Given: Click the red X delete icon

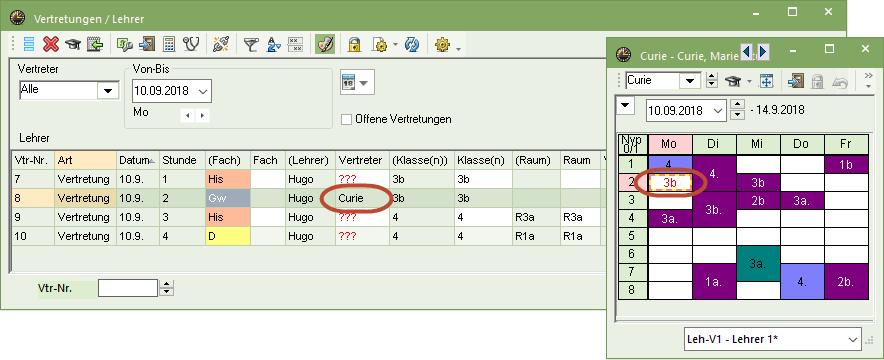Looking at the screenshot, I should coord(51,44).
